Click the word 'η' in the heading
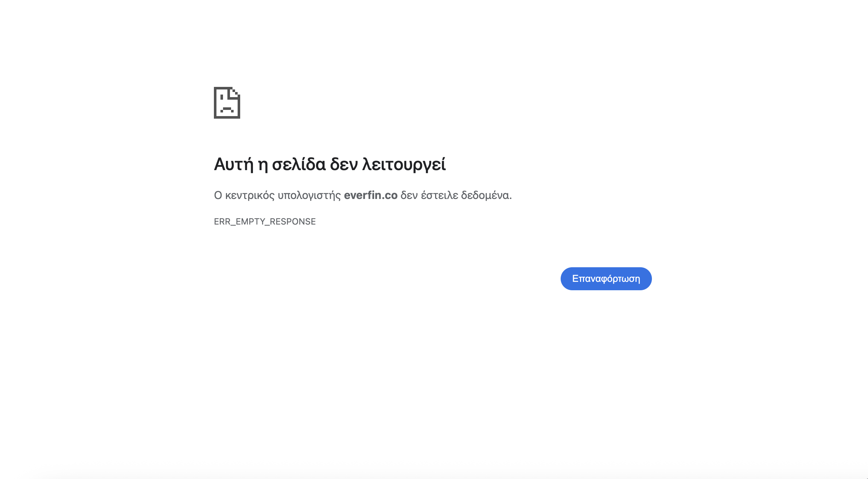868x479 pixels. (263, 165)
